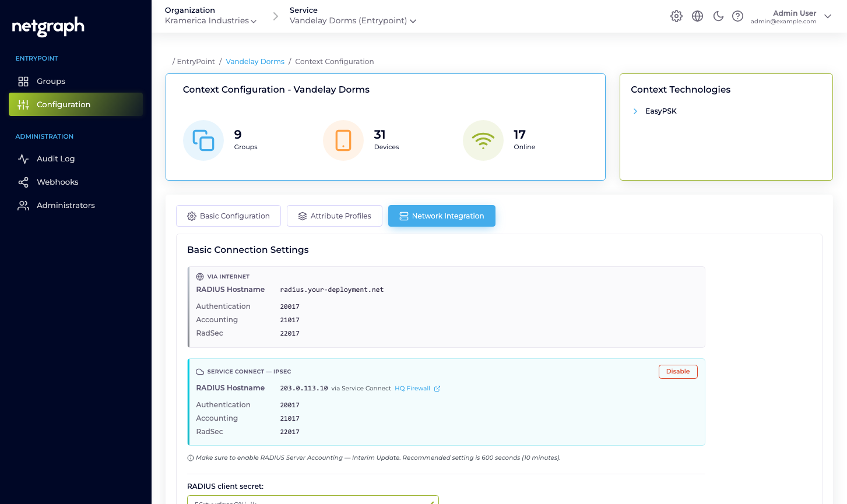
Task: Click the hostname radius.your-deployment.net
Action: [x=332, y=290]
